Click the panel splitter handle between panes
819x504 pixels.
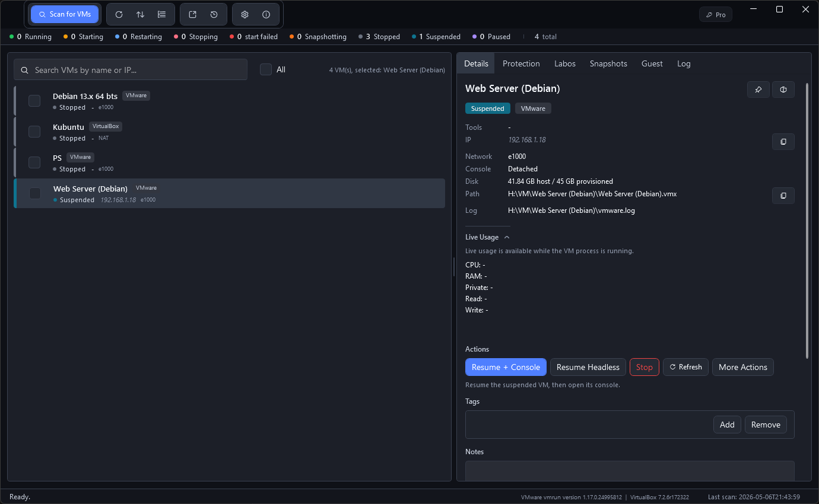click(454, 266)
